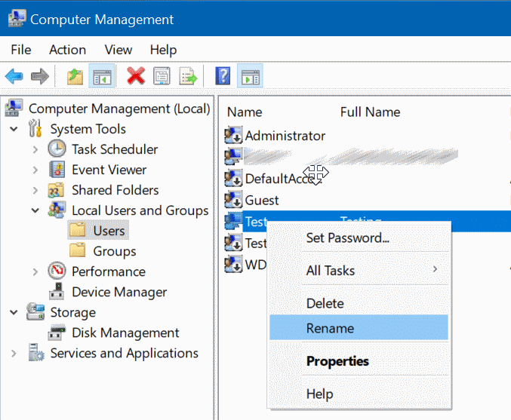
Task: Expand the Performance node
Action: 35,272
